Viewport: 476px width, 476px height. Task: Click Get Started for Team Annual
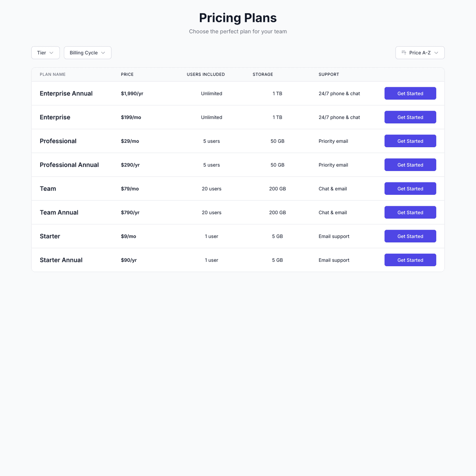(410, 212)
